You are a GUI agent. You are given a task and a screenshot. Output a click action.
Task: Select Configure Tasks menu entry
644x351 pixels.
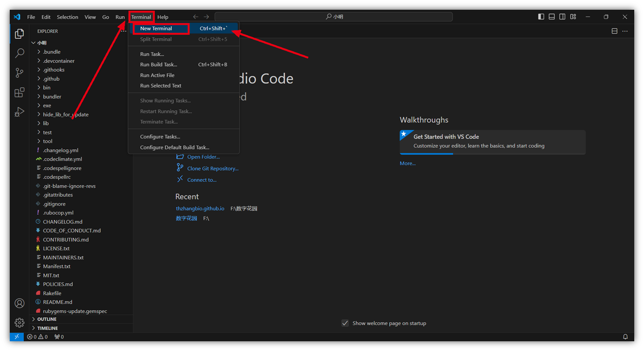pos(183,136)
